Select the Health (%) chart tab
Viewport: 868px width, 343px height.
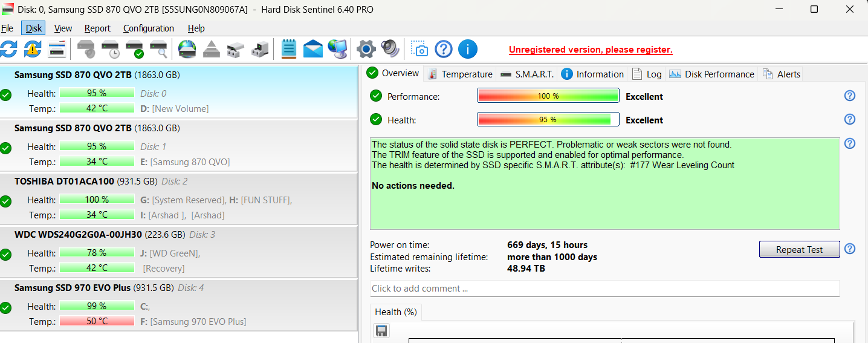click(x=396, y=312)
